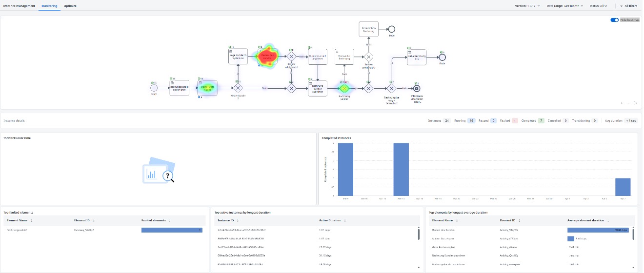Click the Faulted instances count badge
The height and width of the screenshot is (273, 644).
click(515, 120)
